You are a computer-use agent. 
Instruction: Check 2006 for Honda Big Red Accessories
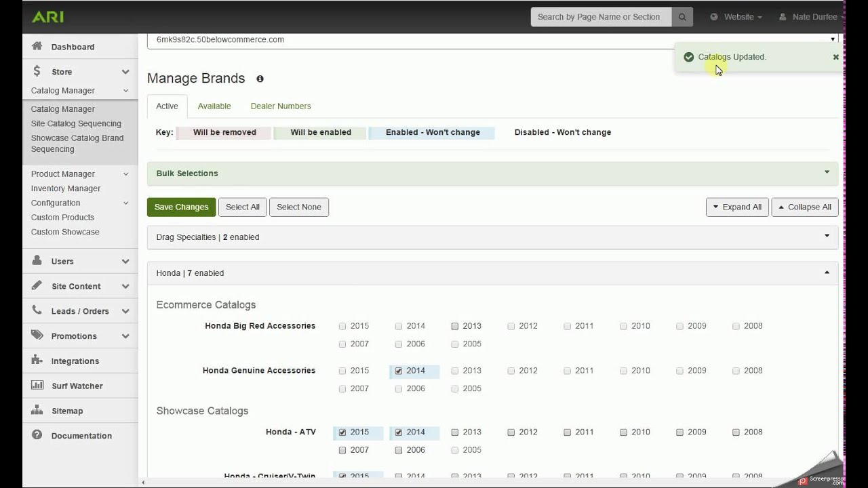coord(399,344)
